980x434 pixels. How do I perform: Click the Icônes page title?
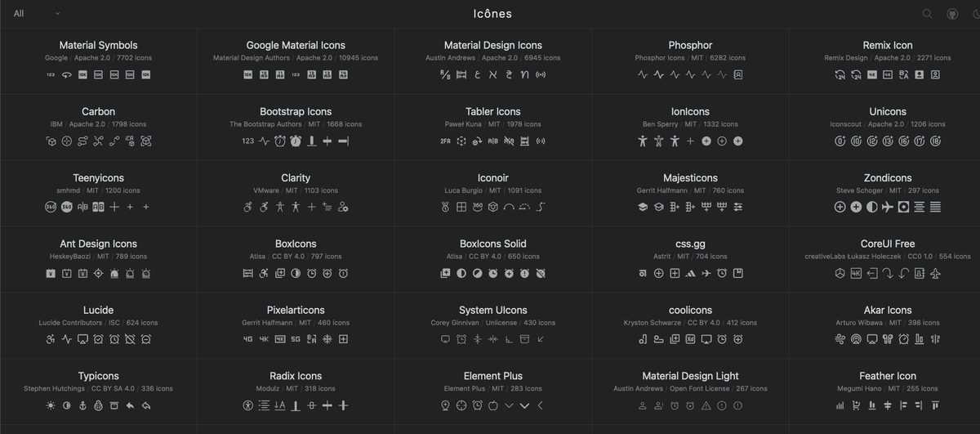click(x=492, y=14)
